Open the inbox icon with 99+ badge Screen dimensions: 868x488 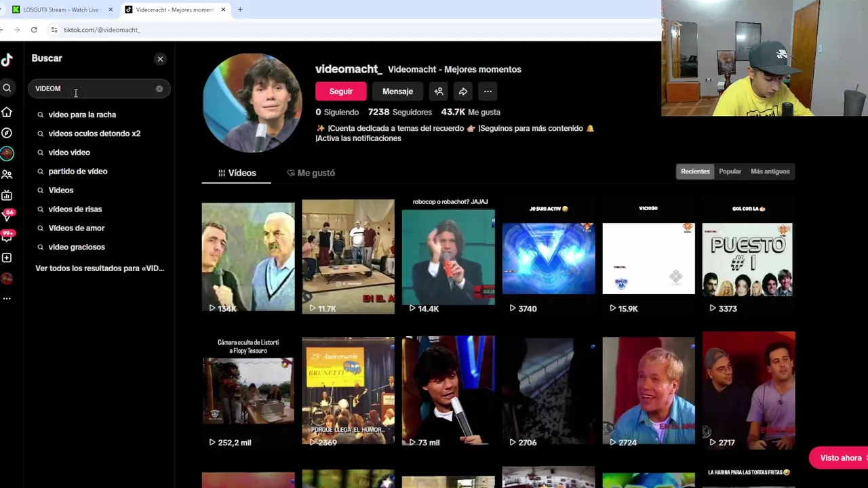[x=7, y=237]
